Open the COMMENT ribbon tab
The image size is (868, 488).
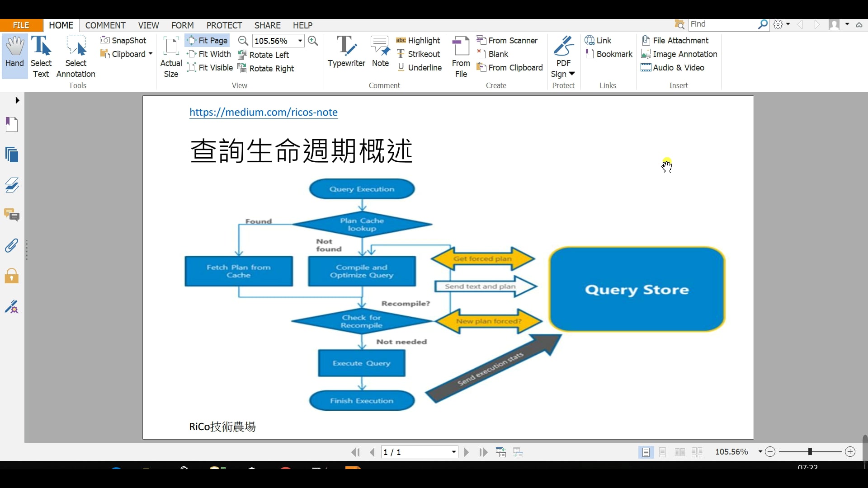(105, 25)
